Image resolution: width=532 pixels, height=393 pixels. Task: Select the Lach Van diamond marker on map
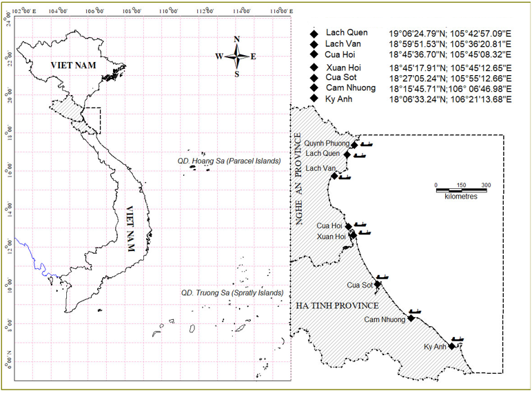click(x=334, y=176)
